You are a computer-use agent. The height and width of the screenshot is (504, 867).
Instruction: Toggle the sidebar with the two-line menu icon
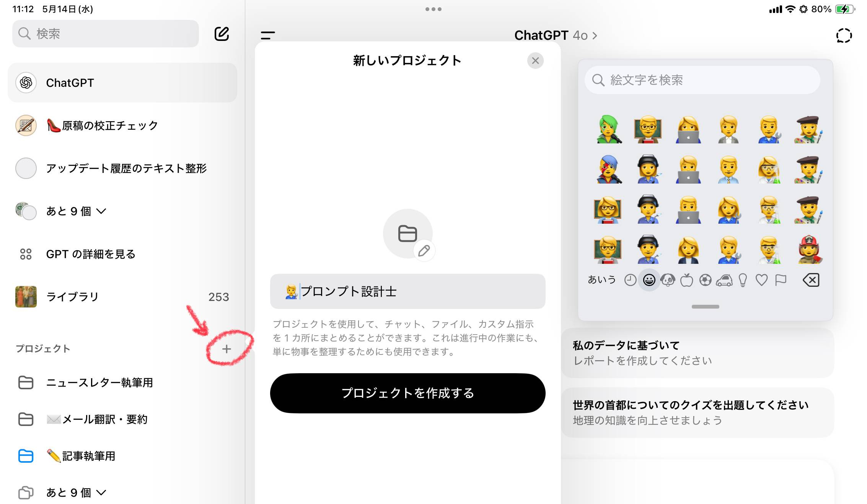pos(268,36)
